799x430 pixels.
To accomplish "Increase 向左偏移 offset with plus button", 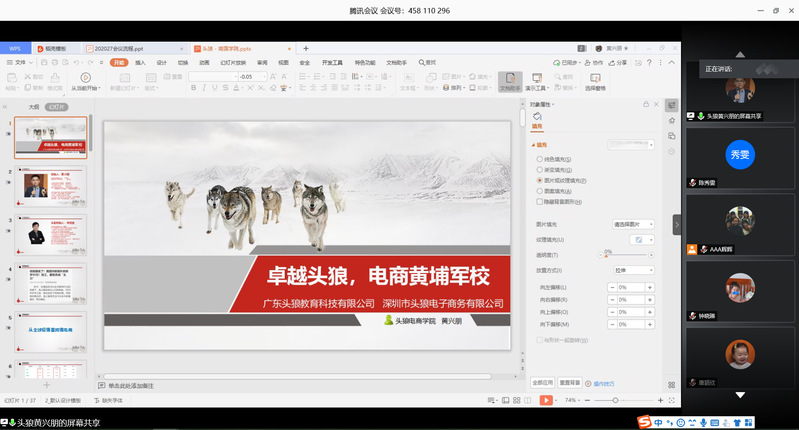I will point(650,287).
